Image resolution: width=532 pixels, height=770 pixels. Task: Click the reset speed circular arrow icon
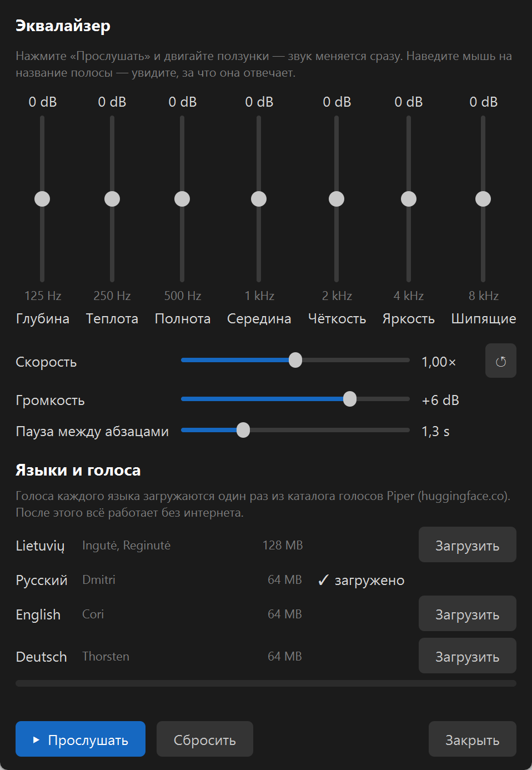click(500, 361)
